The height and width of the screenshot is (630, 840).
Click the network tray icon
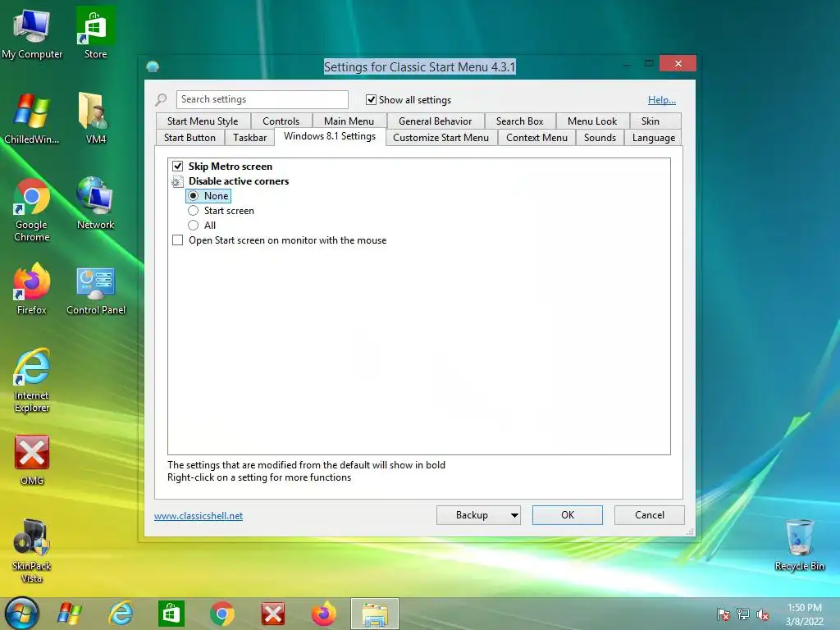click(743, 614)
